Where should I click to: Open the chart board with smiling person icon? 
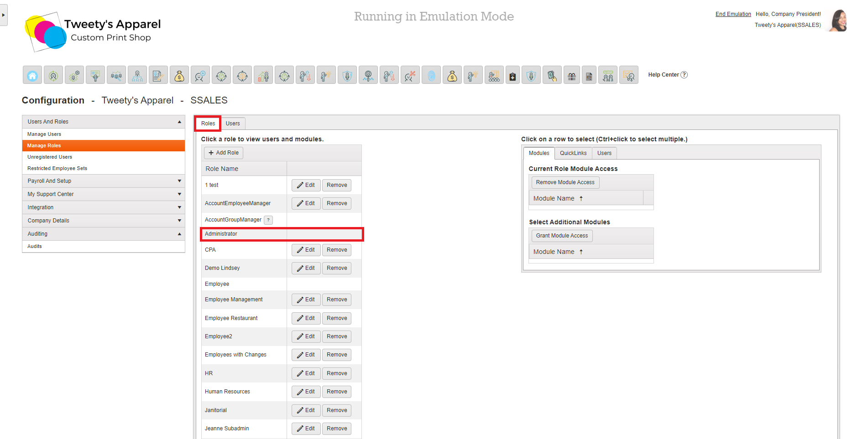pyautogui.click(x=629, y=75)
